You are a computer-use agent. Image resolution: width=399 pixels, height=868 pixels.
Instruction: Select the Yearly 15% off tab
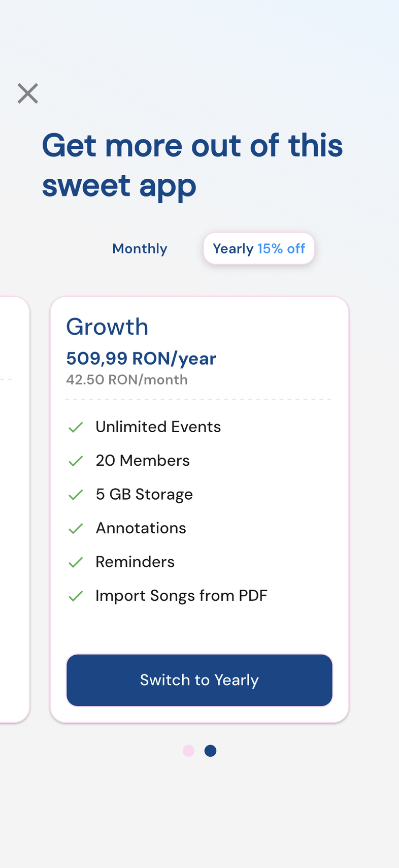point(259,249)
